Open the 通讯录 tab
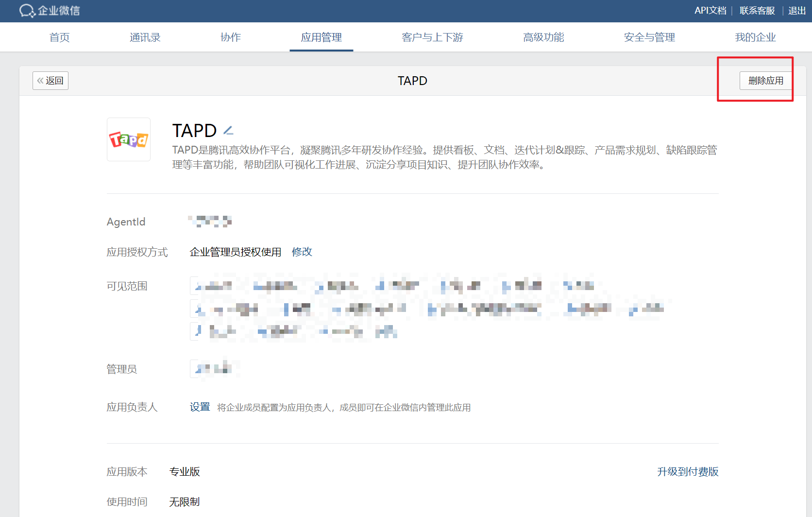Image resolution: width=812 pixels, height=517 pixels. point(145,37)
